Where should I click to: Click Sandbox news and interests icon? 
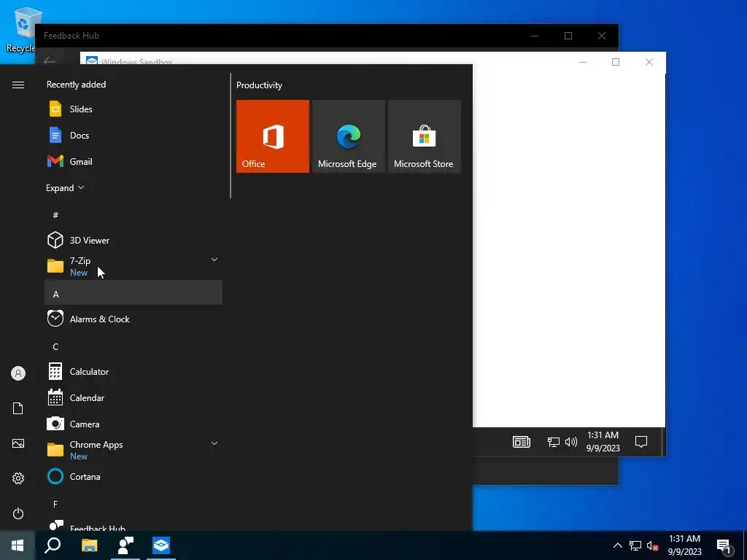coord(521,442)
